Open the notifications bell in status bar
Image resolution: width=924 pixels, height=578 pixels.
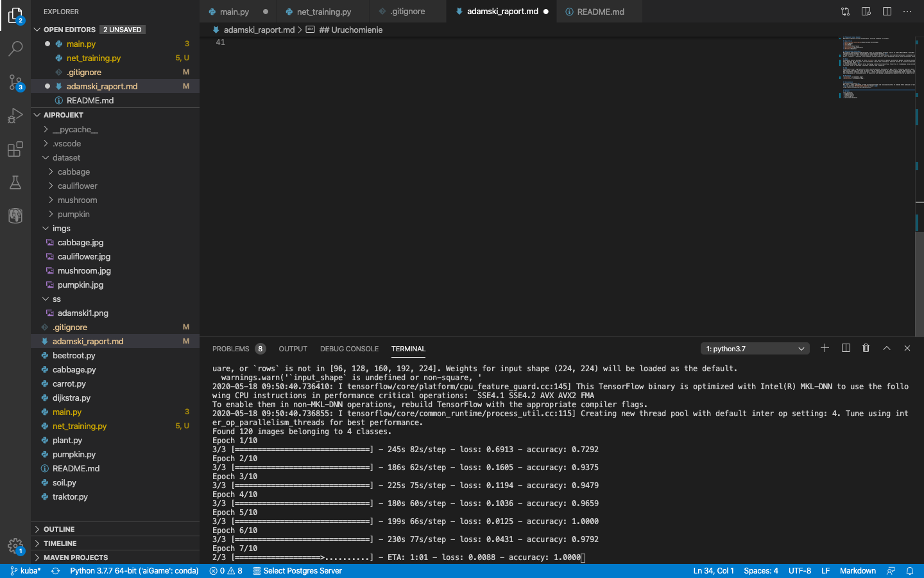(910, 571)
